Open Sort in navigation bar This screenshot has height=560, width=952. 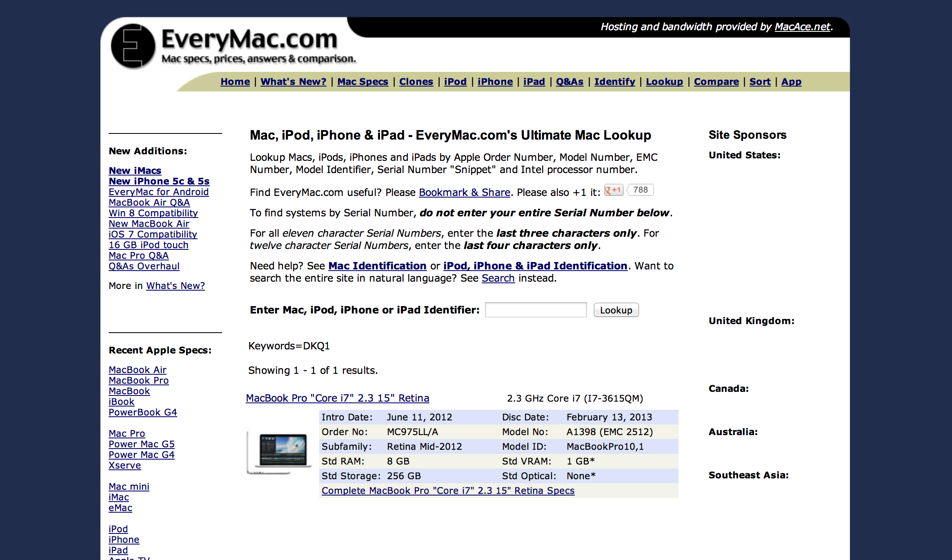pos(760,82)
